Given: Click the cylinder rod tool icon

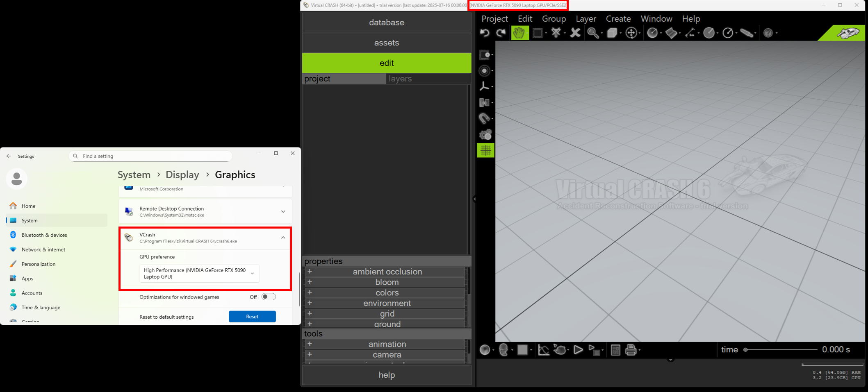Looking at the screenshot, I should (747, 33).
